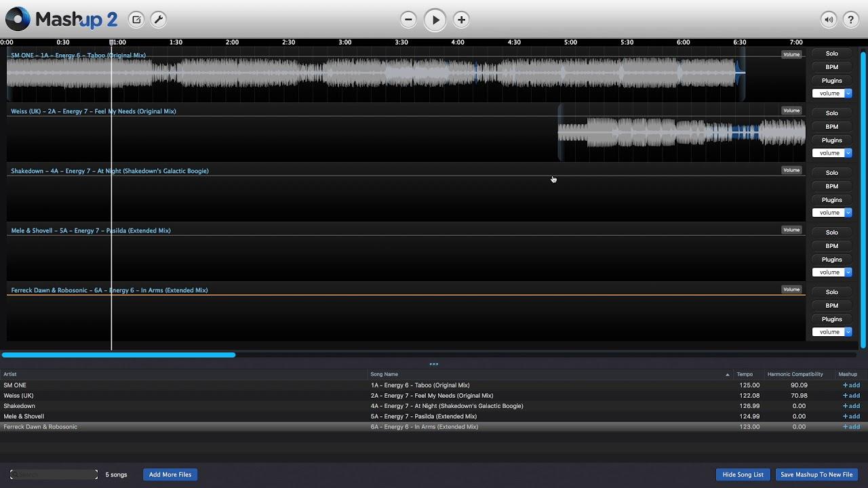Click the Feel My Needs waveform clip
The image size is (868, 488).
pyautogui.click(x=682, y=132)
